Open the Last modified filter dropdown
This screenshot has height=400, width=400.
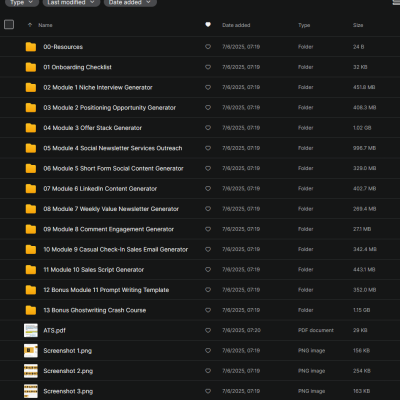pyautogui.click(x=71, y=3)
